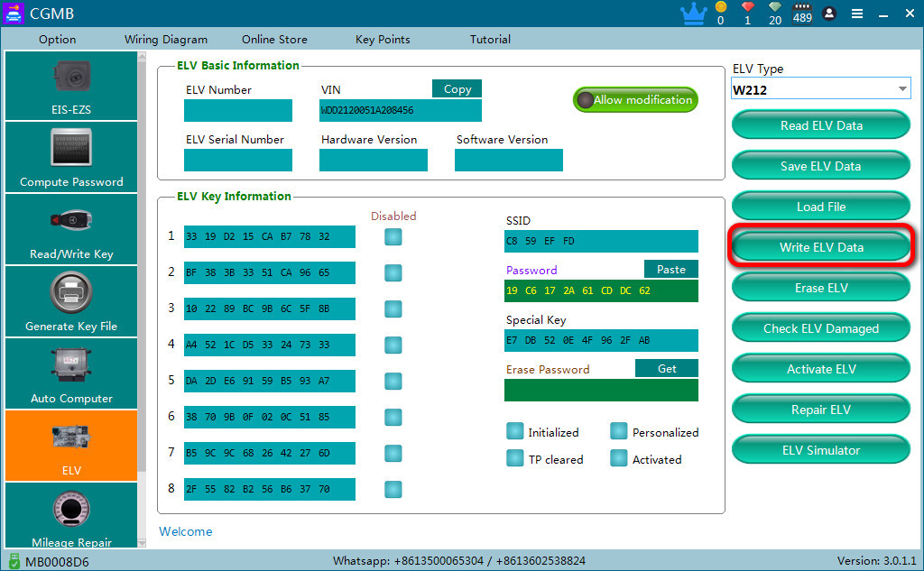Screen dimensions: 924x571
Task: Toggle the Allow modification switch
Action: tap(635, 99)
